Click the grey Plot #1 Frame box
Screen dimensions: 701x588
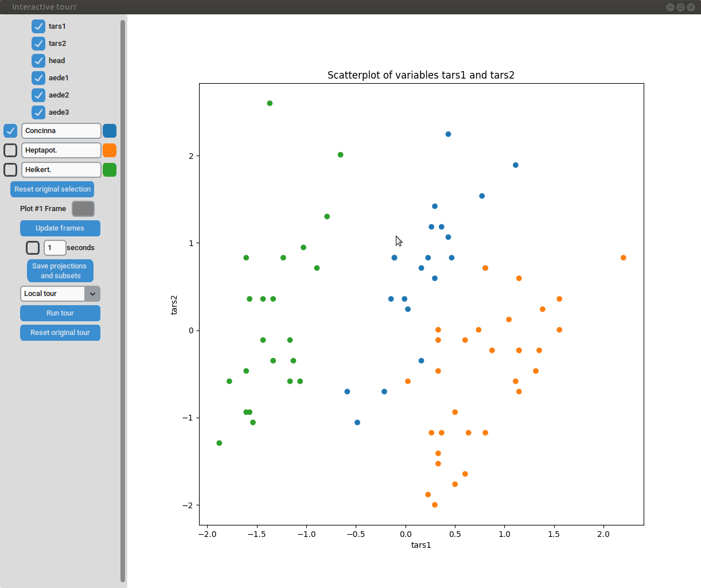coord(83,209)
